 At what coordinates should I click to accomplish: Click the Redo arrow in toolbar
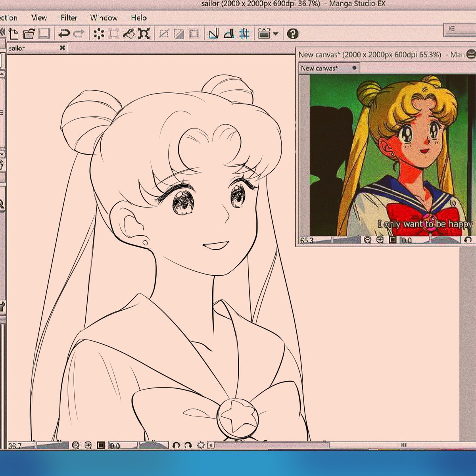tap(79, 34)
